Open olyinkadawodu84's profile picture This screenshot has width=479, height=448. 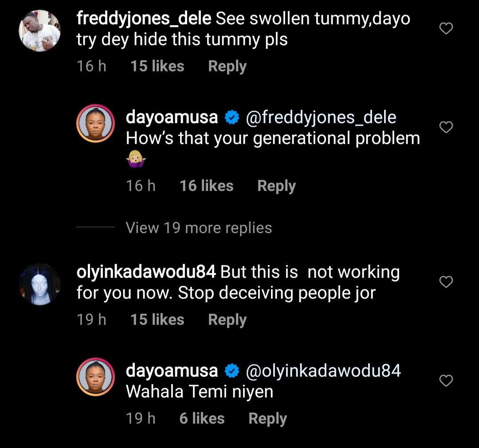(x=39, y=284)
